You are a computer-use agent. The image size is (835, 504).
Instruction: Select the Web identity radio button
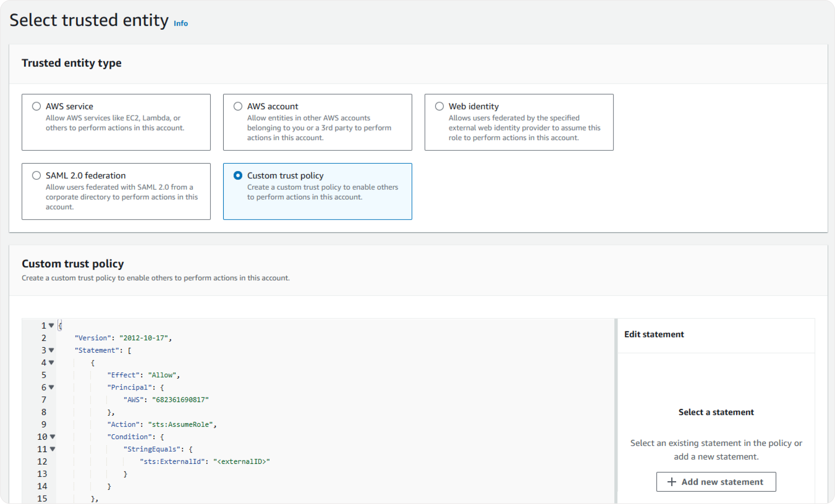point(439,106)
